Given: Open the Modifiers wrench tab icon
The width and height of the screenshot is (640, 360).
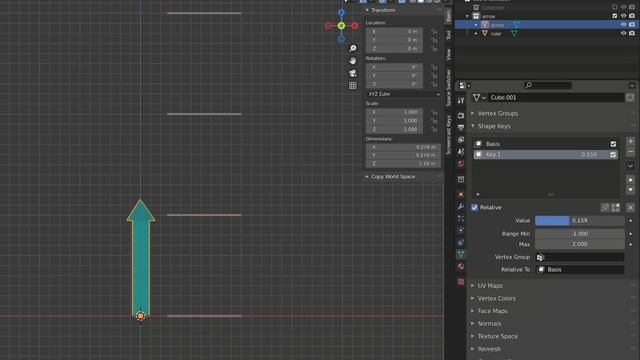Looking at the screenshot, I should point(461,206).
